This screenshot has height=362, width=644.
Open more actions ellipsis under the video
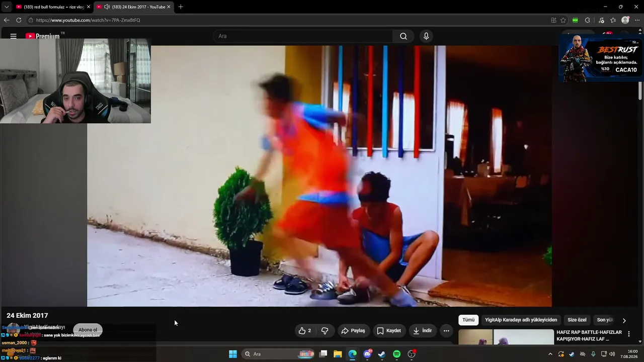pyautogui.click(x=446, y=331)
